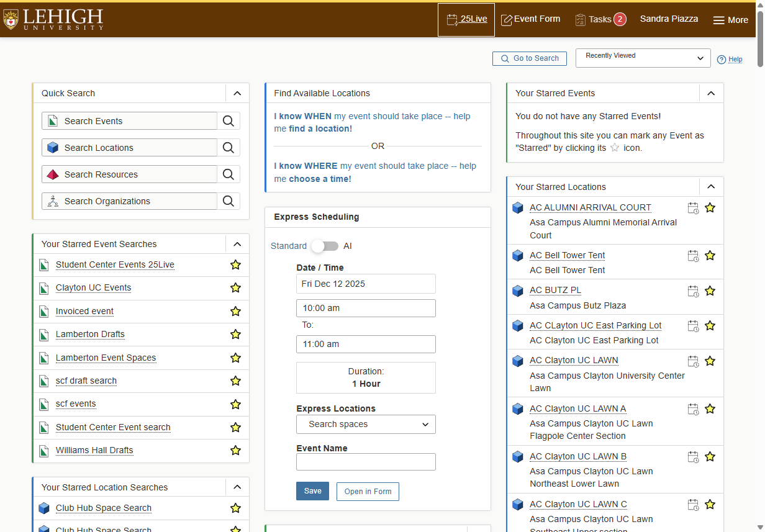
Task: Toggle star for Student Center Events 25Live
Action: pos(235,264)
